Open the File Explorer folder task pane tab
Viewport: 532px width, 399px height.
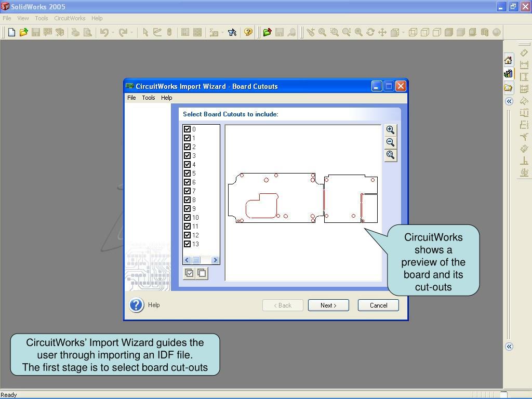[508, 88]
